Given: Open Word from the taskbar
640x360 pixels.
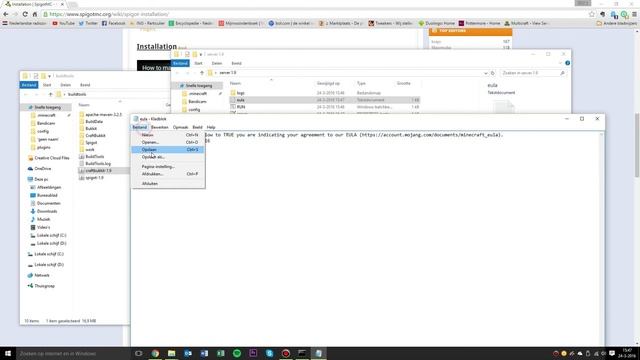Looking at the screenshot, I should [204, 353].
